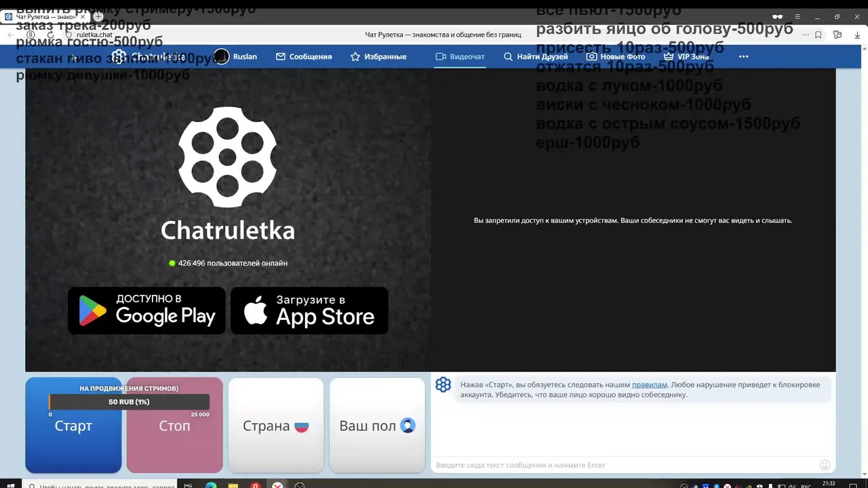Open the emoji smiley picker

pos(825,465)
